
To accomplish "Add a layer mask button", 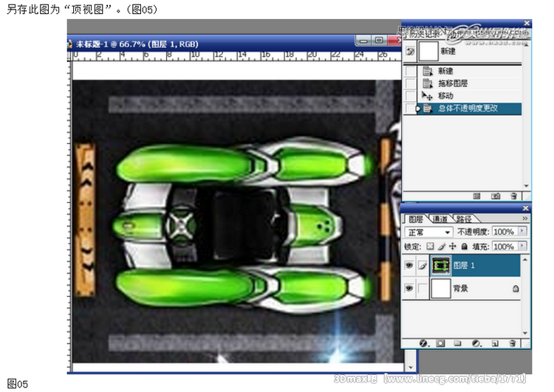I will coord(440,343).
